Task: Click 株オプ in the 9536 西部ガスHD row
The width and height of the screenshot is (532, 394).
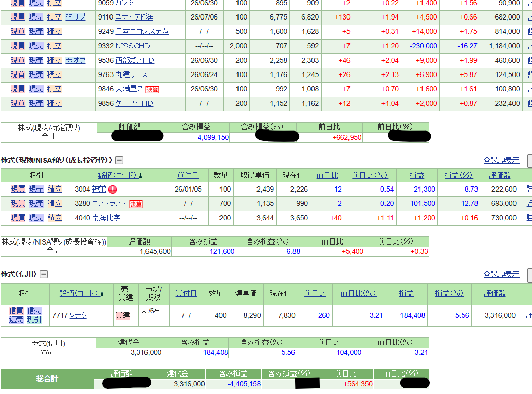Action: pos(76,60)
